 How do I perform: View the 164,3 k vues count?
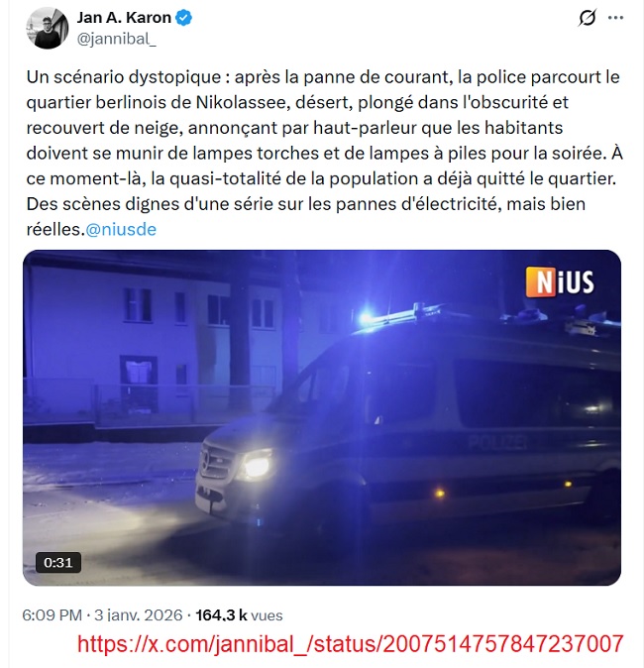[x=239, y=615]
